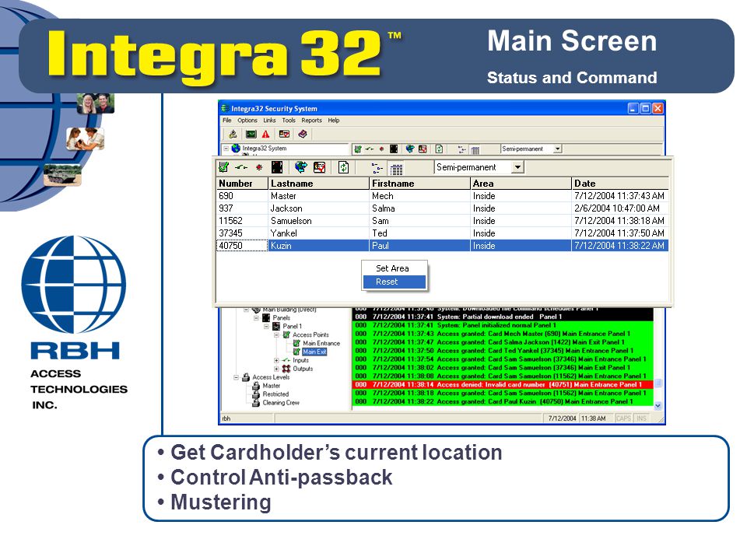Switch to tree view icon in enlarged toolbar
The width and height of the screenshot is (747, 560).
(x=377, y=168)
